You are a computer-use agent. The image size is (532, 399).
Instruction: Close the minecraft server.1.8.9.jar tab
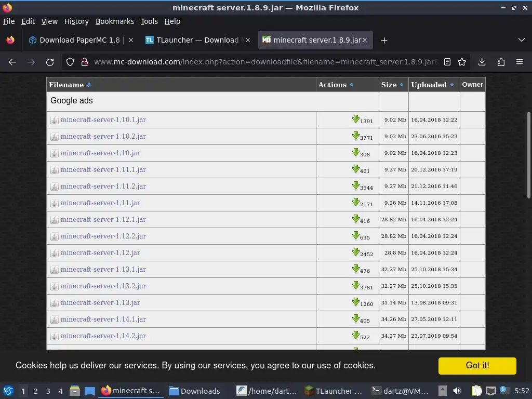365,40
